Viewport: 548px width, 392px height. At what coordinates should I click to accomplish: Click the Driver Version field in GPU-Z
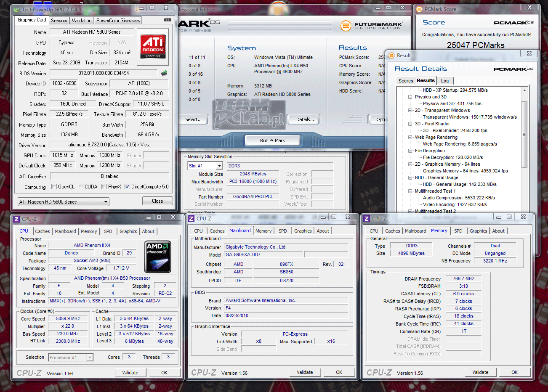click(109, 145)
